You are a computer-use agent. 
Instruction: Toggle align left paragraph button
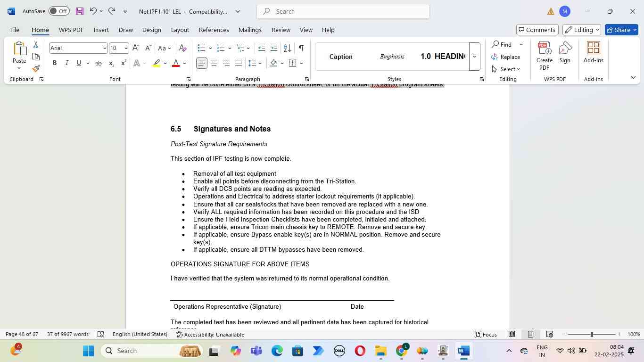pos(202,63)
